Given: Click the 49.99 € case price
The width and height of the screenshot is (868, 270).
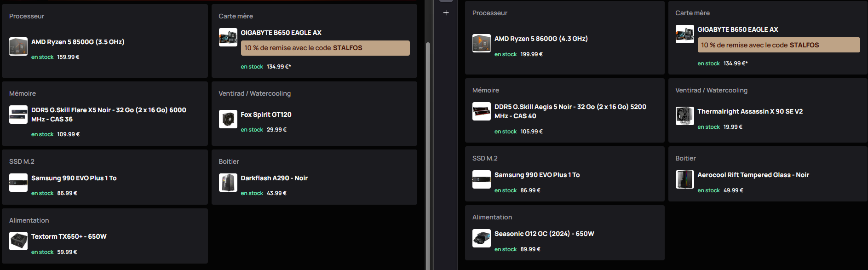Looking at the screenshot, I should point(733,190).
